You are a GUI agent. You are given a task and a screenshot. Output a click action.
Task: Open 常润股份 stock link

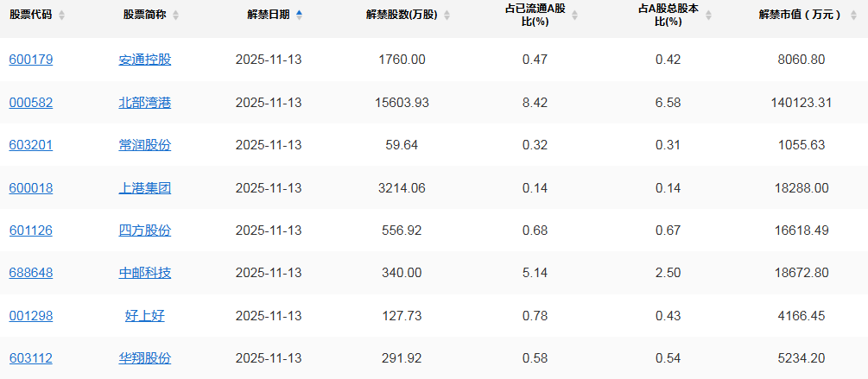[145, 145]
